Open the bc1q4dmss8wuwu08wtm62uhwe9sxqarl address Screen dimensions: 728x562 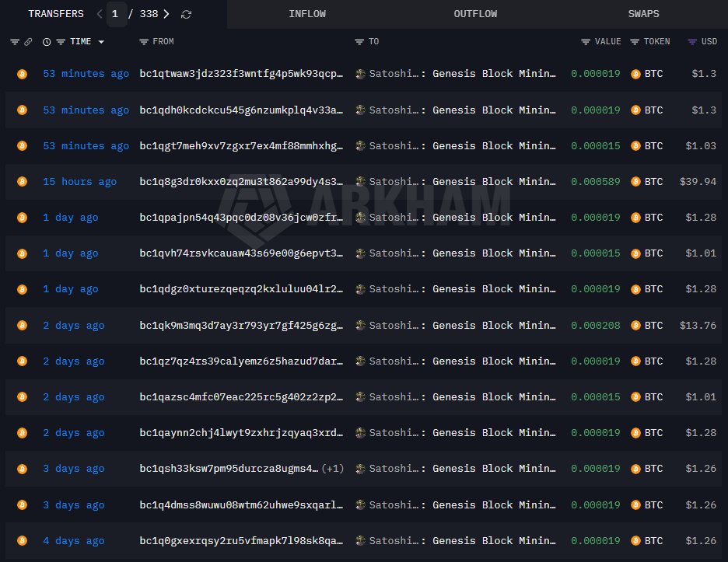pos(241,505)
